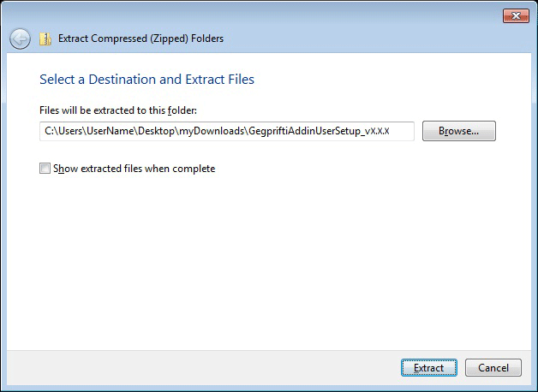Click the round back arrow button
538x392 pixels.
pos(20,39)
